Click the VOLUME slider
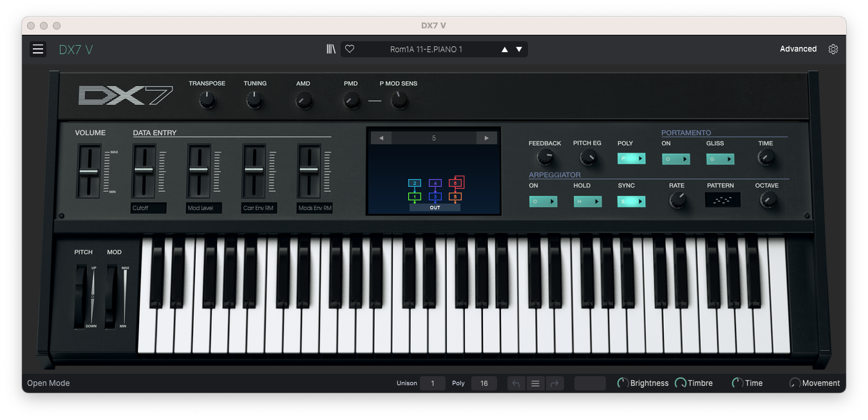 tap(89, 171)
